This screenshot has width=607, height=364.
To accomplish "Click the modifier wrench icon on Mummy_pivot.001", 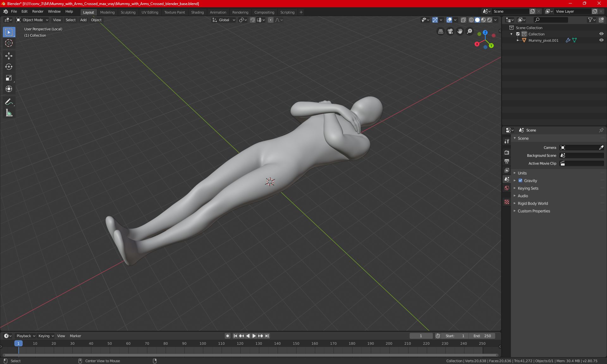I will tap(568, 40).
